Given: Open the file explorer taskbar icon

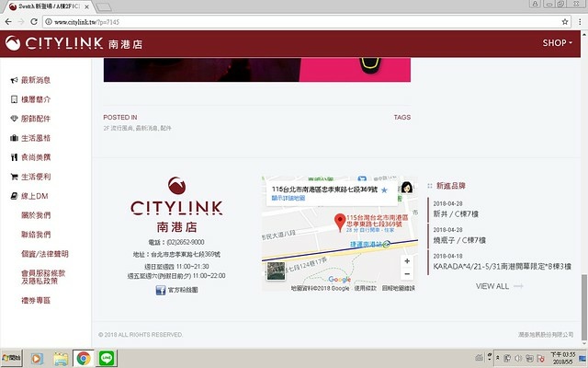Looking at the screenshot, I should [x=60, y=359].
